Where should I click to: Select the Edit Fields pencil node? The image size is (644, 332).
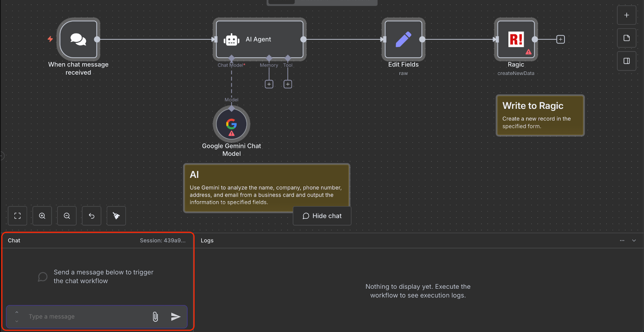[403, 39]
